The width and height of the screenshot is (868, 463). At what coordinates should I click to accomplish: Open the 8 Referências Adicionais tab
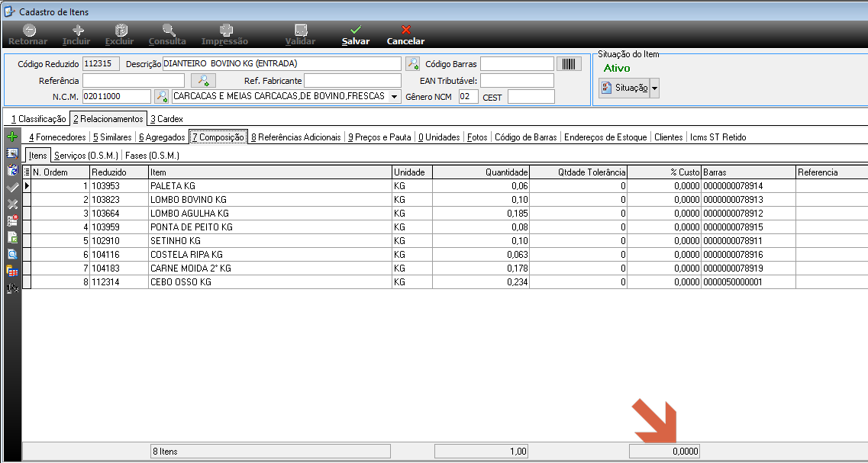pos(295,137)
